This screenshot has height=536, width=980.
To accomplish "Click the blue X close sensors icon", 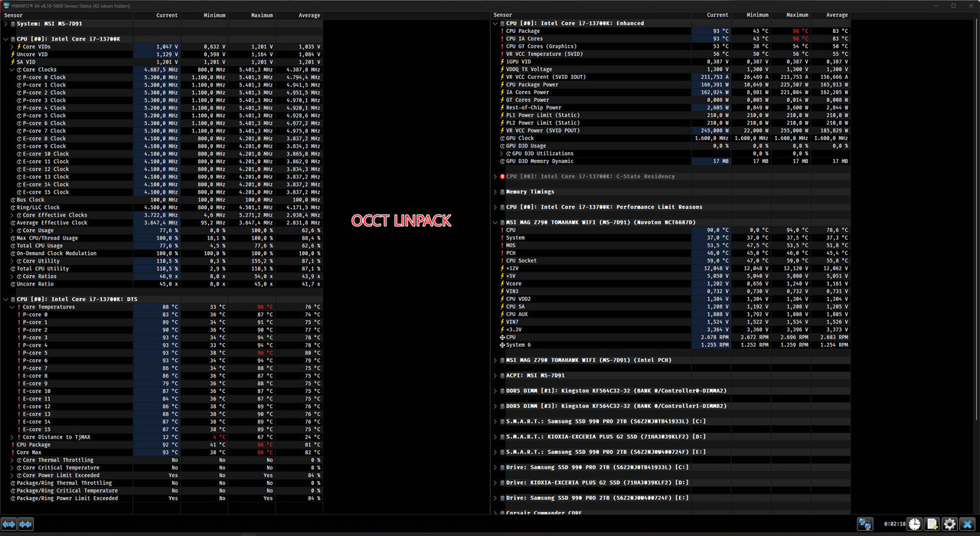I will coord(968,525).
